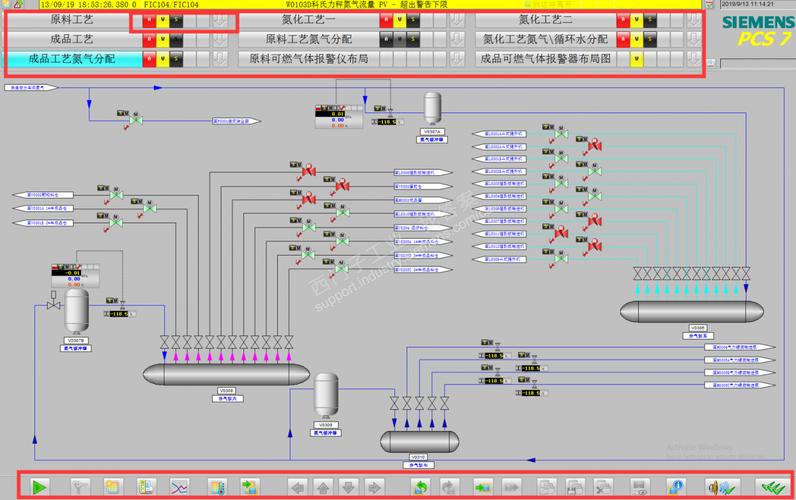Navigate left with the gray left arrow icon
Screen dimensions: 796x500
click(x=298, y=487)
